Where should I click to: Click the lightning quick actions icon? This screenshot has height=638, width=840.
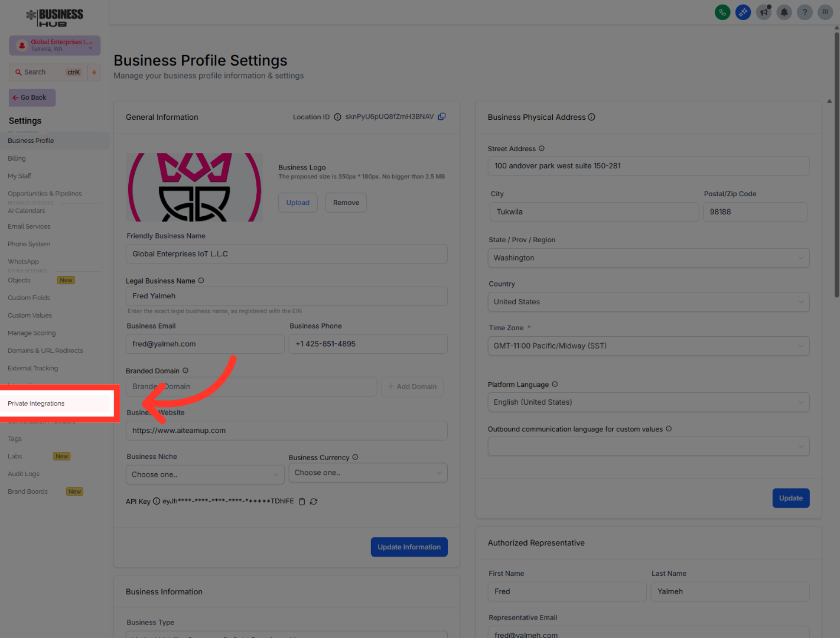pos(94,72)
